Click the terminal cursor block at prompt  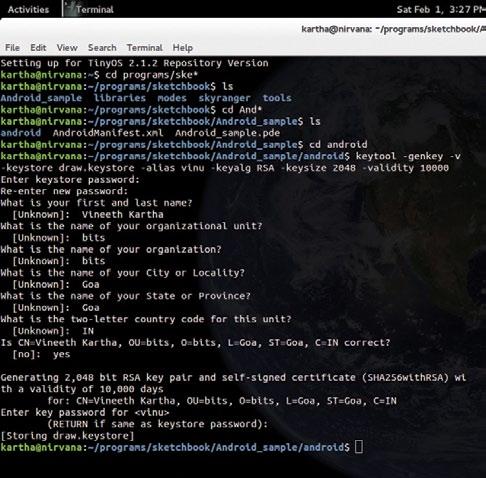coord(359,447)
